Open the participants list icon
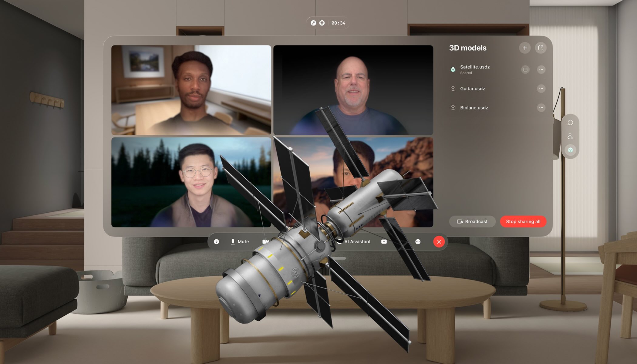Viewport: 637px width, 364px height. 571,136
